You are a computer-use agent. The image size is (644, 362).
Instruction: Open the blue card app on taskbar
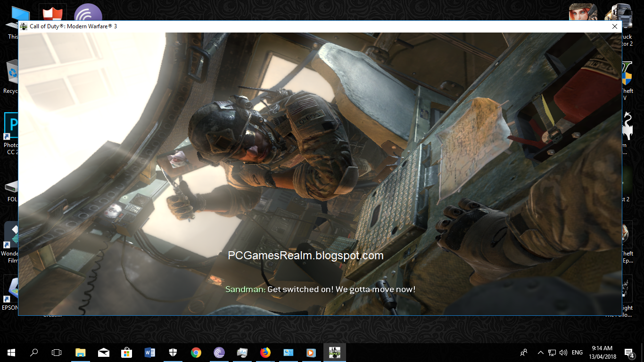pyautogui.click(x=289, y=352)
